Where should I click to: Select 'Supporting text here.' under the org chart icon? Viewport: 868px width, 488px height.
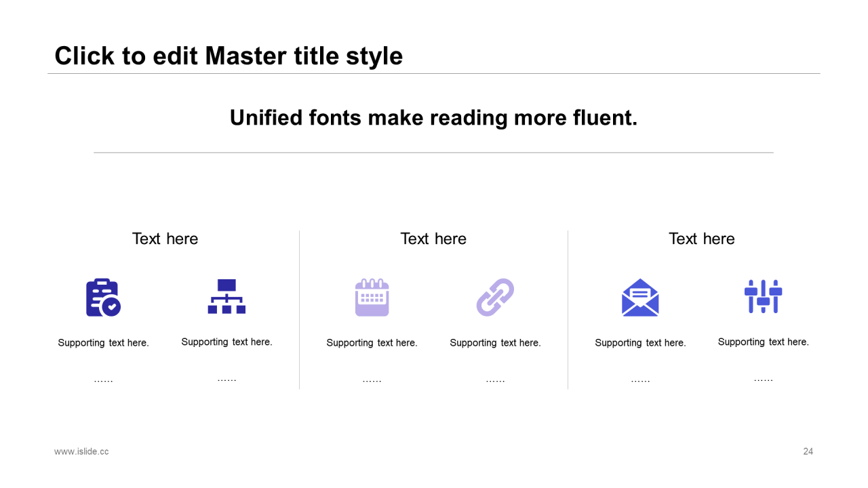[226, 342]
